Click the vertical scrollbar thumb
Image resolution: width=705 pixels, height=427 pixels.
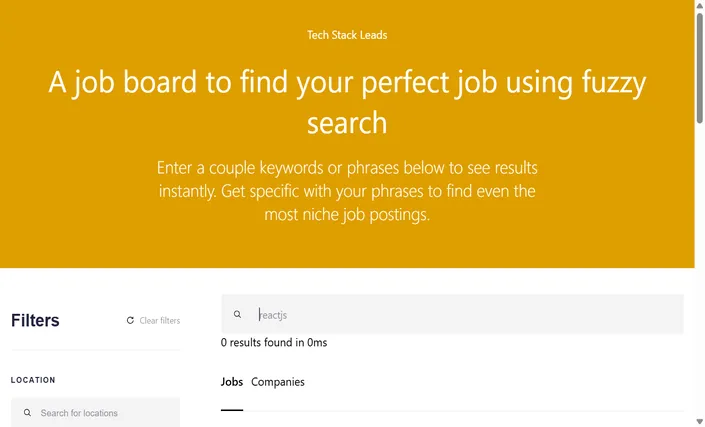(x=700, y=67)
